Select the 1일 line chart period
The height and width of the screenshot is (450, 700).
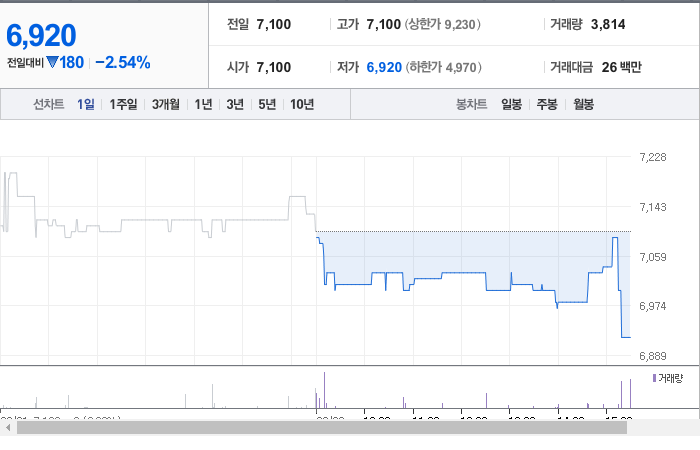click(x=85, y=104)
